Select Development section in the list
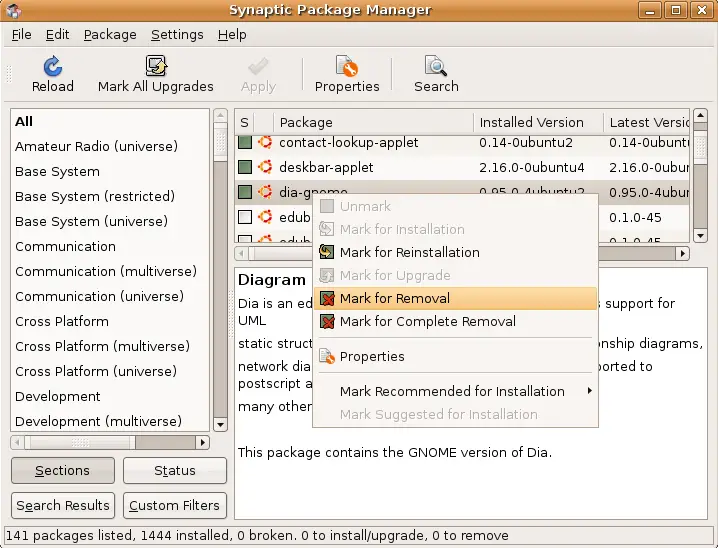This screenshot has width=718, height=548. [x=58, y=396]
